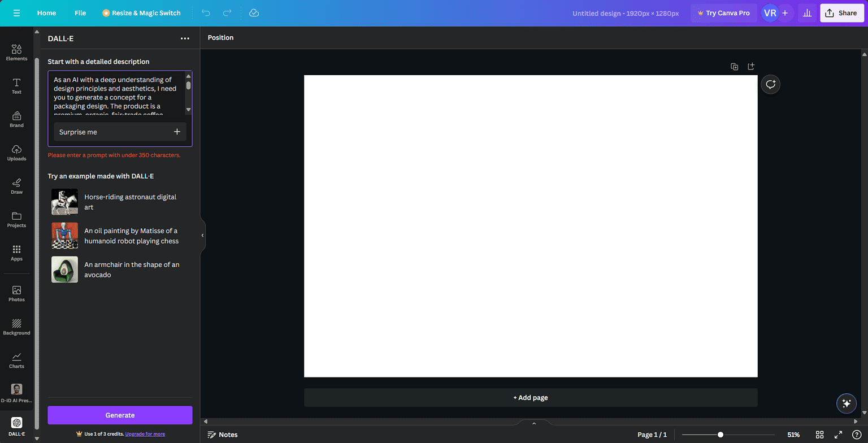Click the duplicate page icon
This screenshot has height=443, width=868.
click(734, 67)
